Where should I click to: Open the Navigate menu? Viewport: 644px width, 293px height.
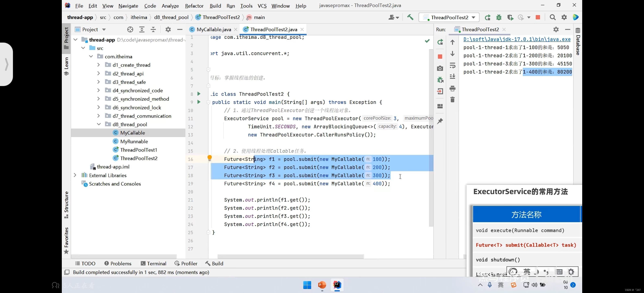pos(128,6)
